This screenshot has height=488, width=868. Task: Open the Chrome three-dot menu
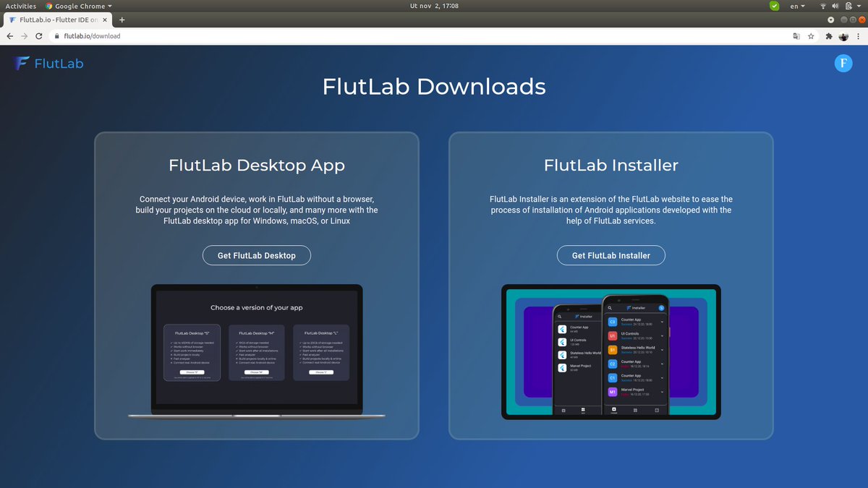859,35
